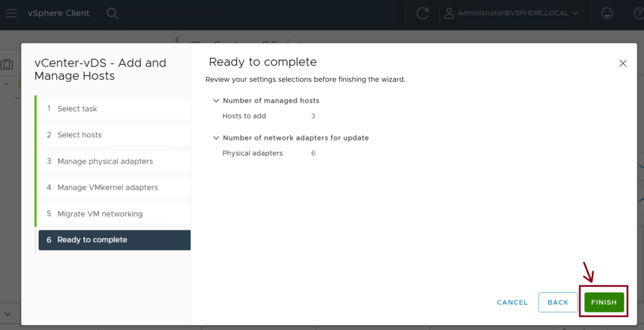
Task: Click the FINISH button
Action: pos(604,302)
